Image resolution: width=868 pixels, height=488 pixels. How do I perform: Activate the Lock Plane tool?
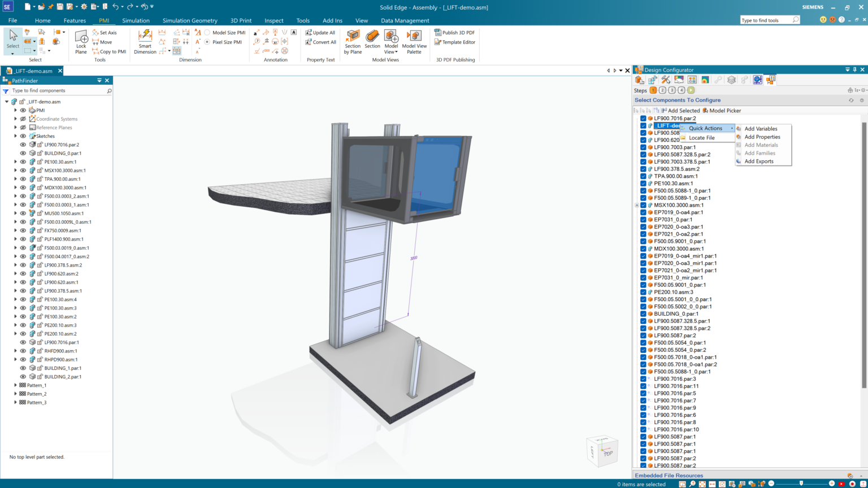pos(81,40)
